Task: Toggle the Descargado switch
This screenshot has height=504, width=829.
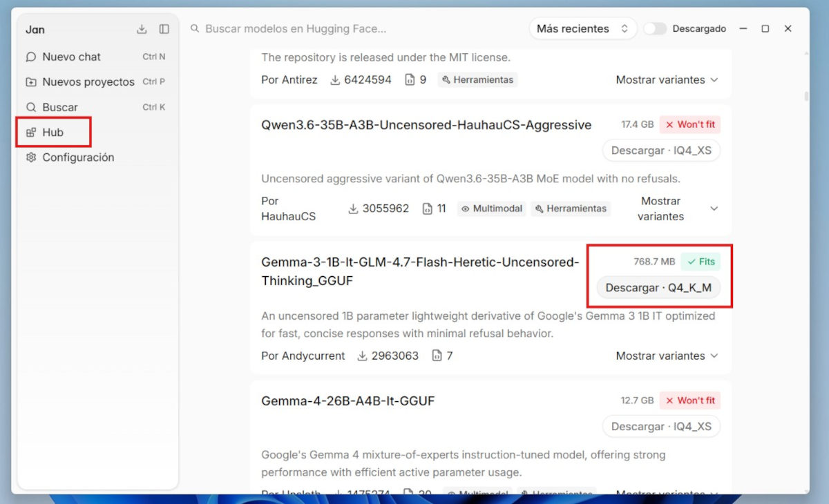Action: (655, 29)
